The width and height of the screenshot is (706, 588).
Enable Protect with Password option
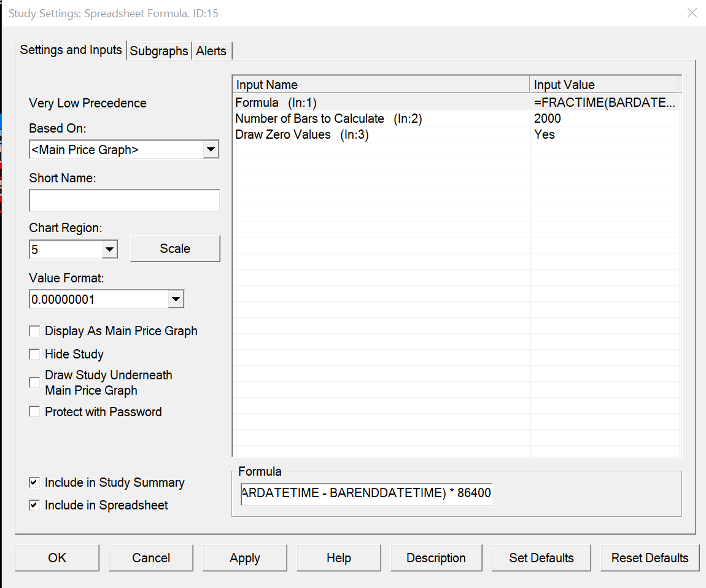[x=35, y=412]
